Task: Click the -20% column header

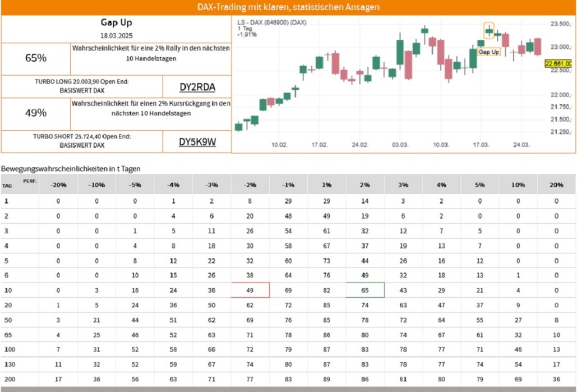Action: pyautogui.click(x=58, y=185)
